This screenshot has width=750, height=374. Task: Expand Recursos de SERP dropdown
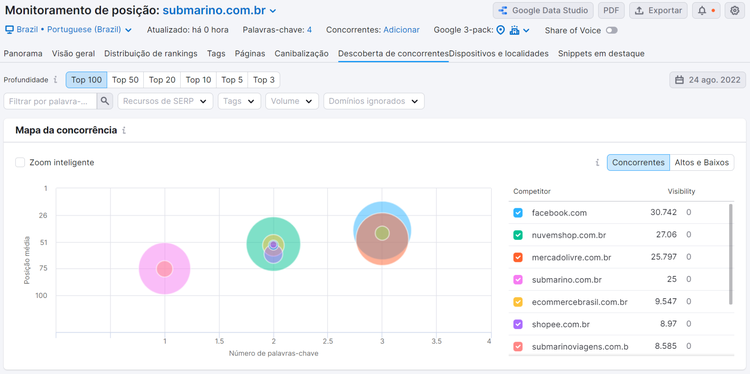click(165, 101)
